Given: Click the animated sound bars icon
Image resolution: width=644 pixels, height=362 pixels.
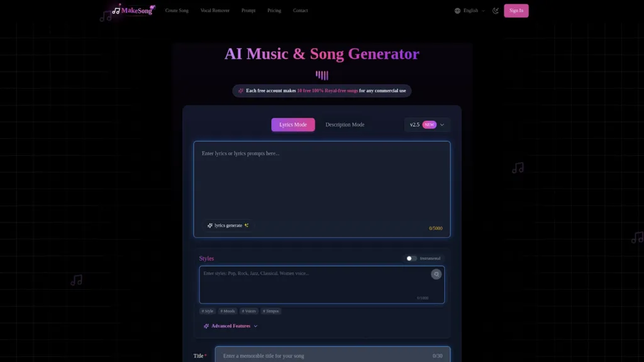Looking at the screenshot, I should (x=322, y=75).
